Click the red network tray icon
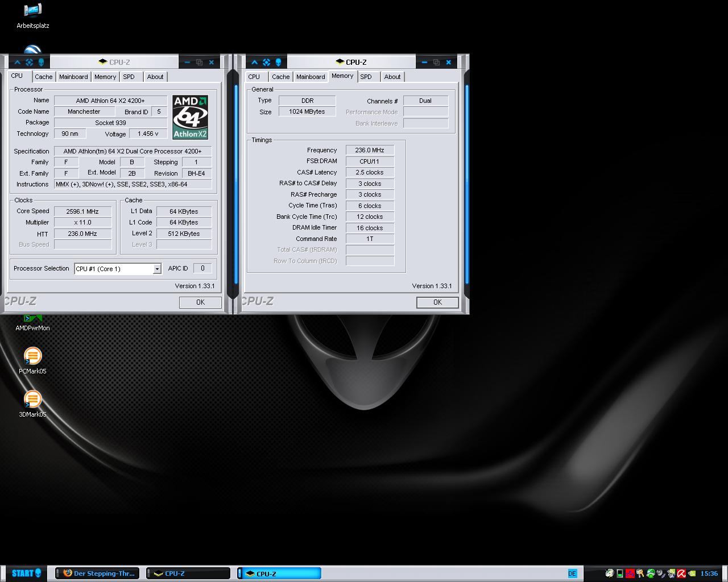The width and height of the screenshot is (728, 582). [x=630, y=573]
